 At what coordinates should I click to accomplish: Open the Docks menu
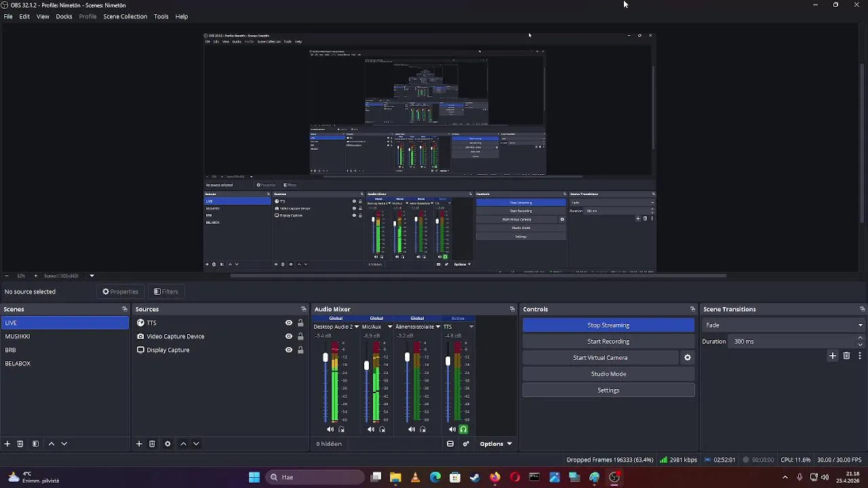click(64, 16)
